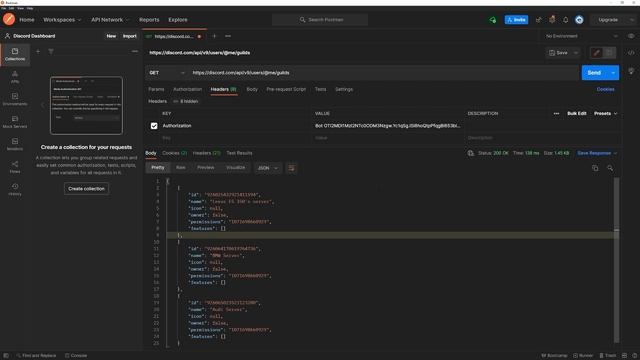
Task: Click the Postman logo icon
Action: point(9,19)
